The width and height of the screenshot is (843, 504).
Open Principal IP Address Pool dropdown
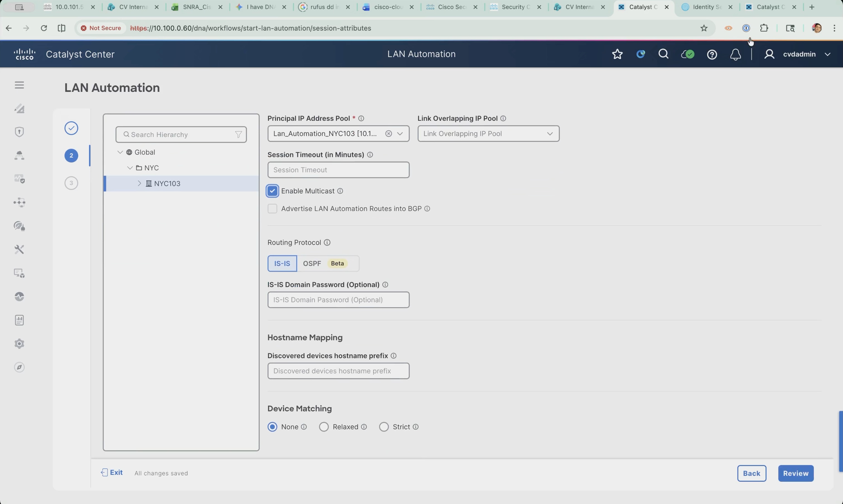pyautogui.click(x=400, y=134)
